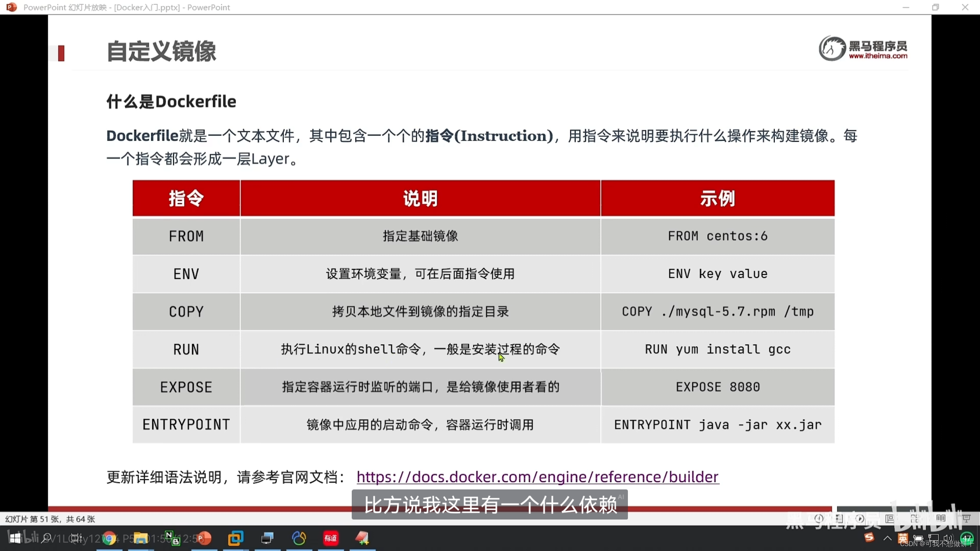Open Task View on taskbar
The image size is (980, 551).
76,538
